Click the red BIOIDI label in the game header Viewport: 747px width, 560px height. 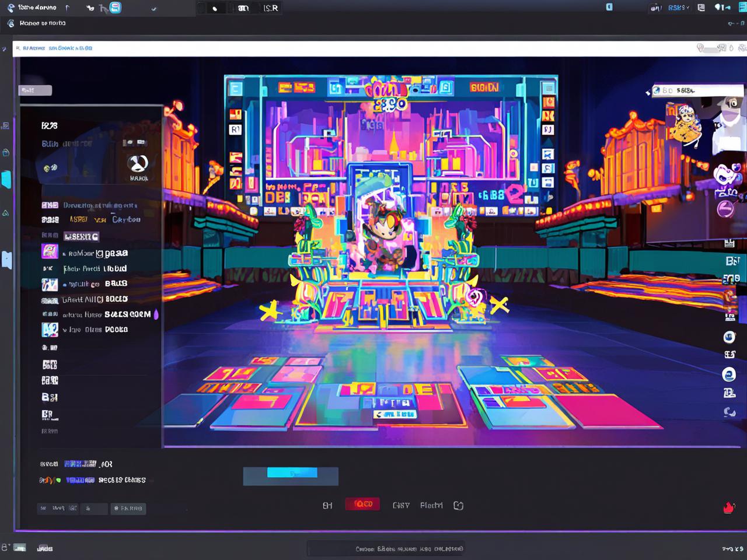coord(484,87)
